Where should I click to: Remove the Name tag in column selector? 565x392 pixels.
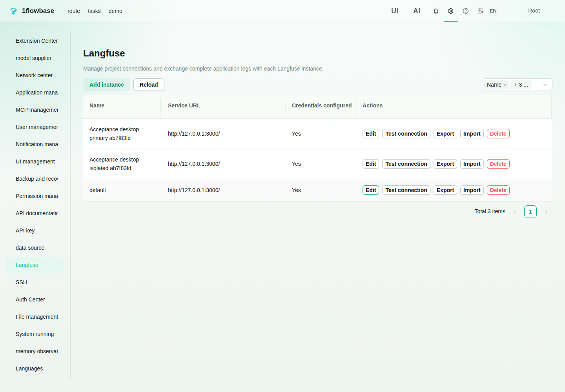point(505,85)
